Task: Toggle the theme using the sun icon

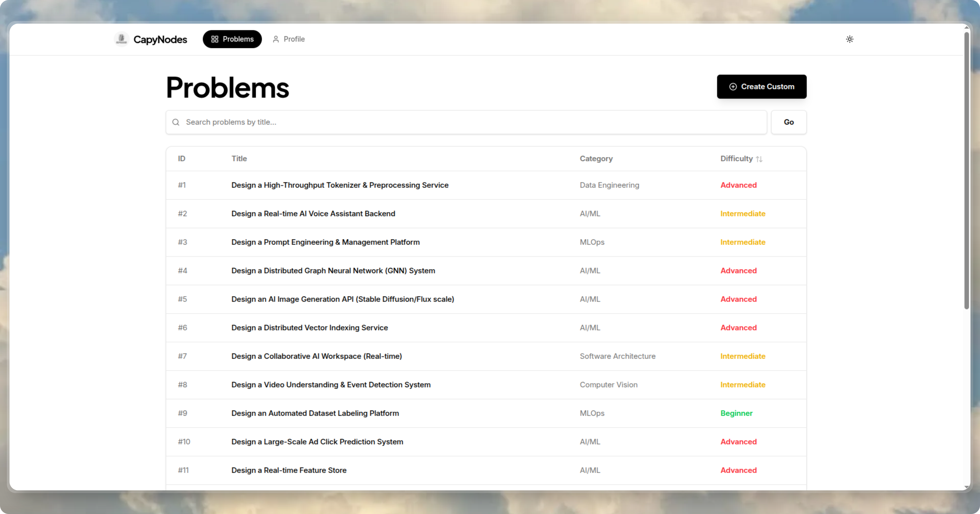Action: tap(850, 39)
